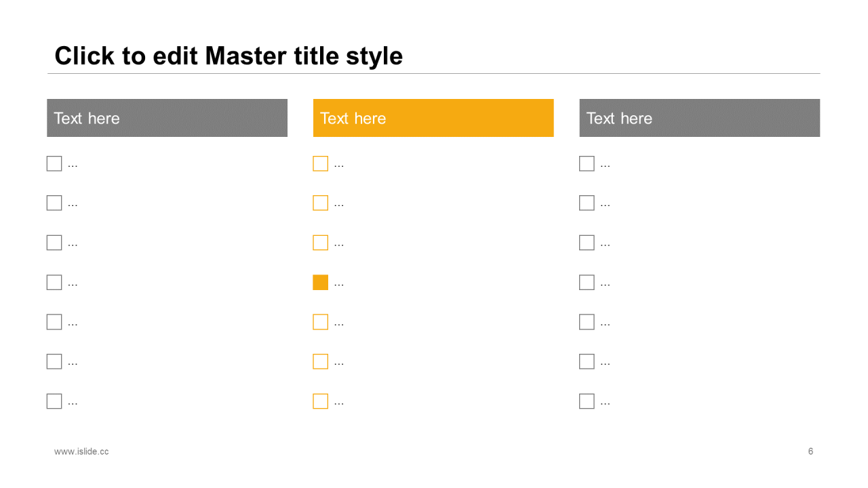
Task: Check the first box in the right gray column
Action: 587,163
